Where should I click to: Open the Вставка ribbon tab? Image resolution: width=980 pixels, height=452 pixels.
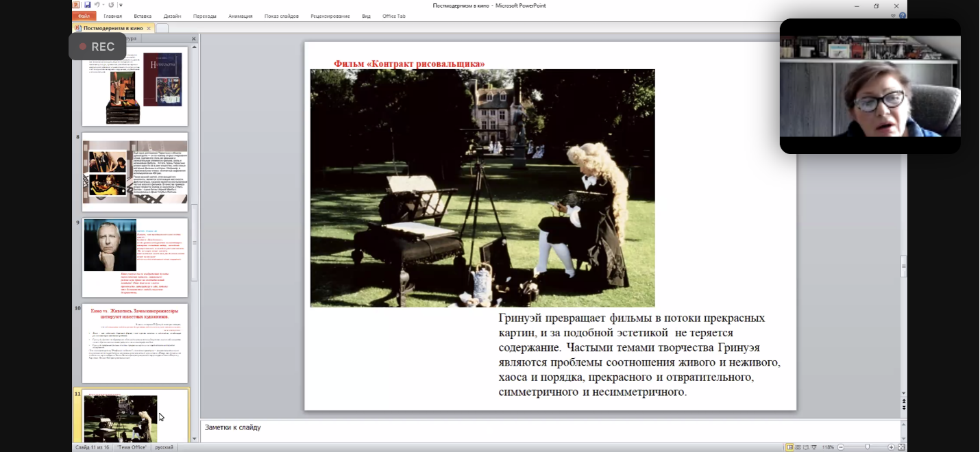[143, 16]
